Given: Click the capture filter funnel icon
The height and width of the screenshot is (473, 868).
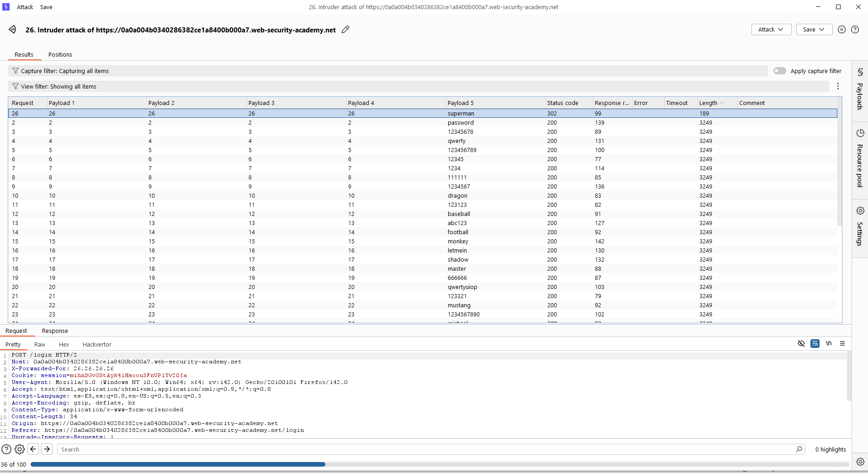Looking at the screenshot, I should (15, 71).
